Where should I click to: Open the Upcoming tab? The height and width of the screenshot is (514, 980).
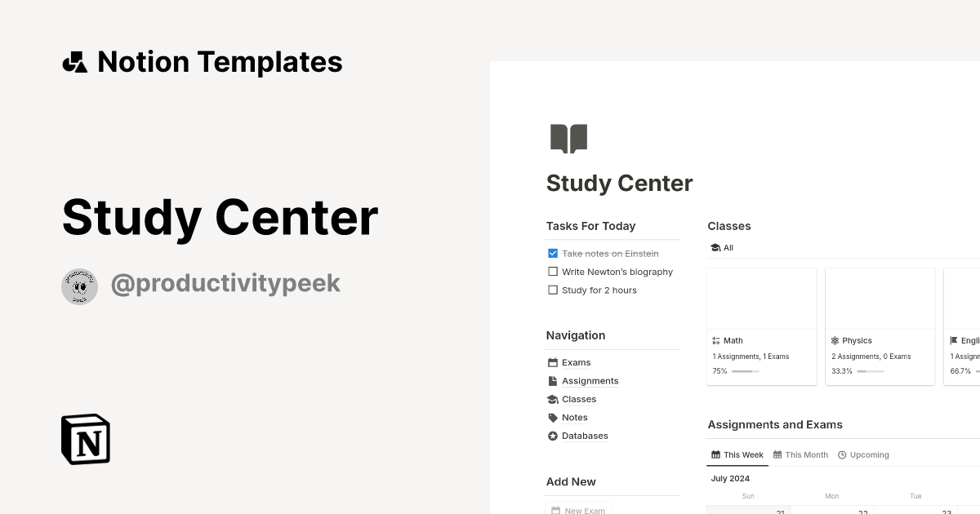pyautogui.click(x=863, y=454)
